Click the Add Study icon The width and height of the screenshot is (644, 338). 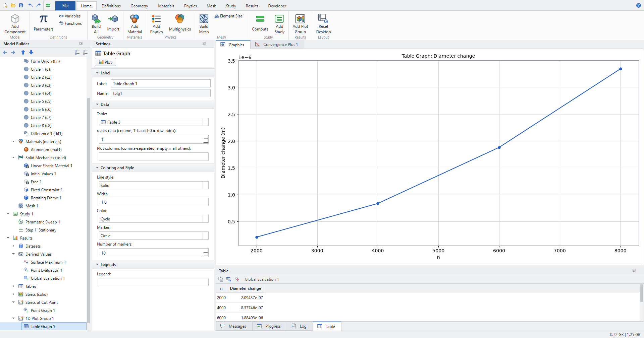[x=279, y=19]
